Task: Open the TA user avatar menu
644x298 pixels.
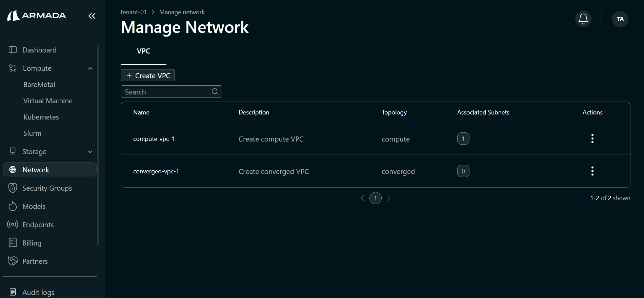Action: click(x=620, y=19)
